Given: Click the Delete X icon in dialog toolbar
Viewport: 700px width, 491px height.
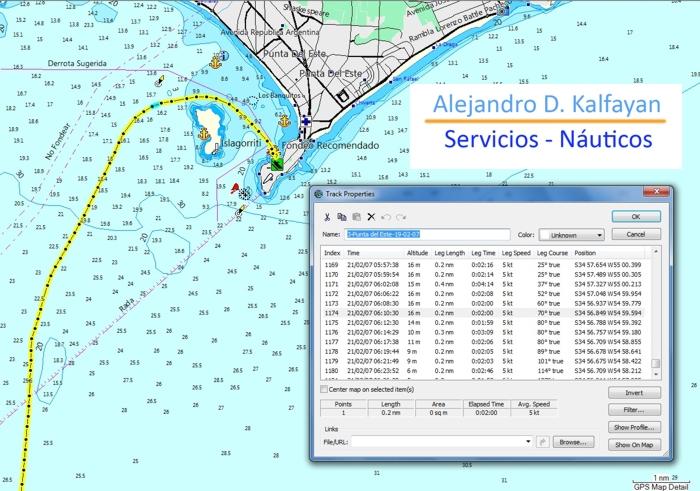Looking at the screenshot, I should [371, 217].
